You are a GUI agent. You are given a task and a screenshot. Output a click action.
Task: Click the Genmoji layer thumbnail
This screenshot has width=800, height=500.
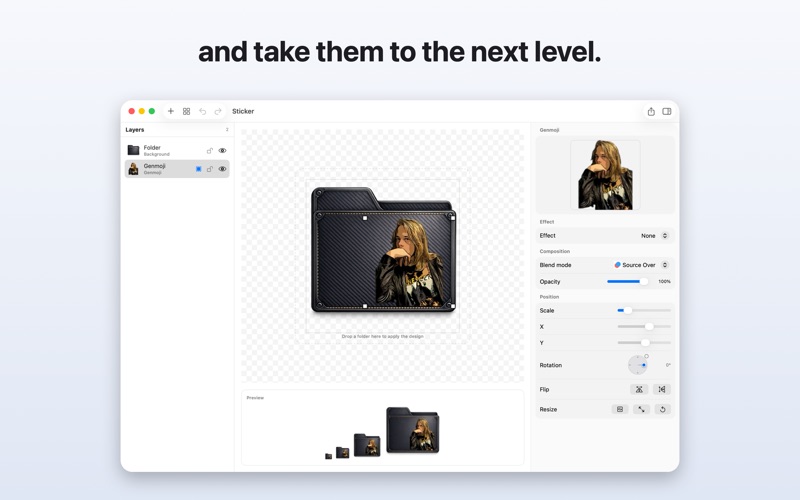[x=133, y=169]
